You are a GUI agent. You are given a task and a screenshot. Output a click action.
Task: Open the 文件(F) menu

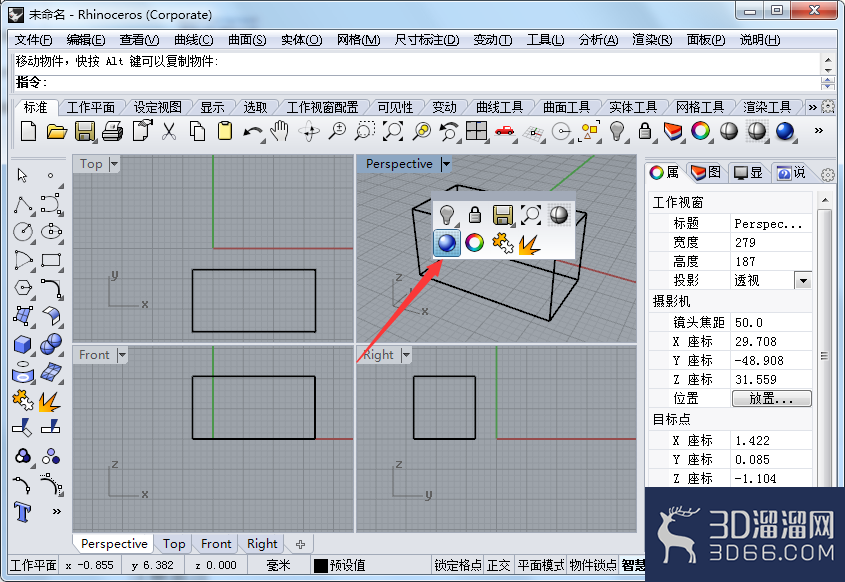33,40
